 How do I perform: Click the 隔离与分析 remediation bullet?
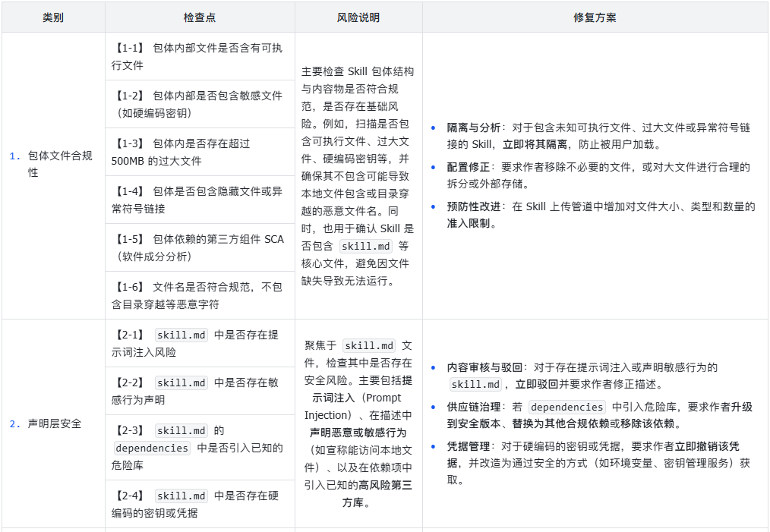[598, 136]
